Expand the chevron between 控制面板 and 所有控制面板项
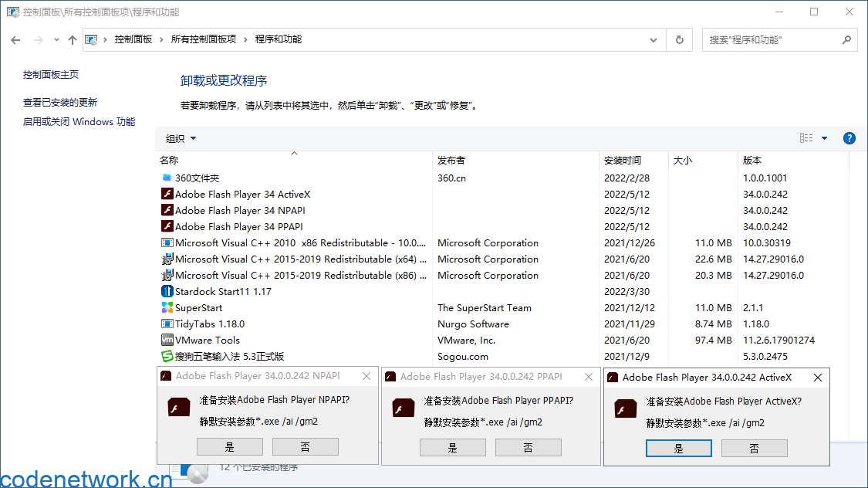Image resolution: width=868 pixels, height=488 pixels. coord(162,40)
